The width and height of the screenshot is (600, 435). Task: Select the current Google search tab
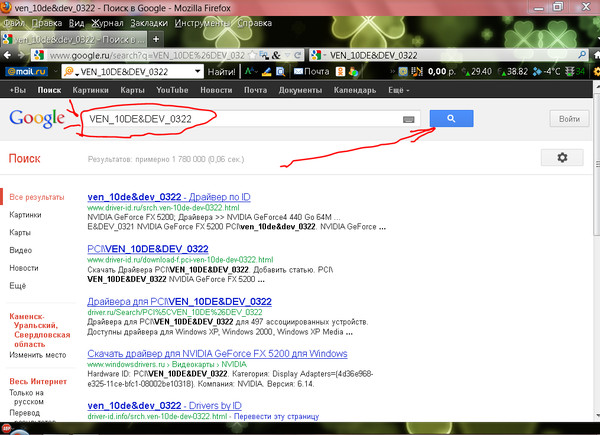click(x=74, y=39)
